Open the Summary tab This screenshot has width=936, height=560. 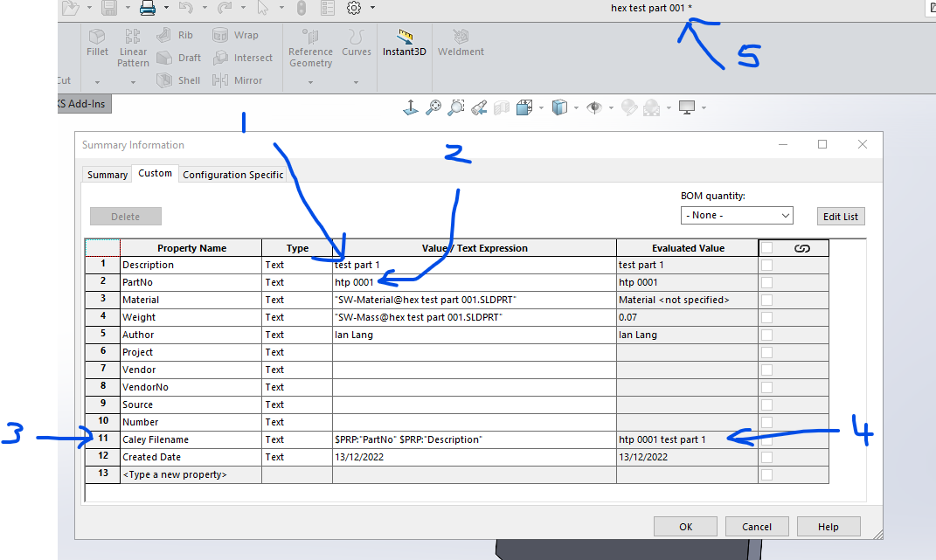point(107,175)
